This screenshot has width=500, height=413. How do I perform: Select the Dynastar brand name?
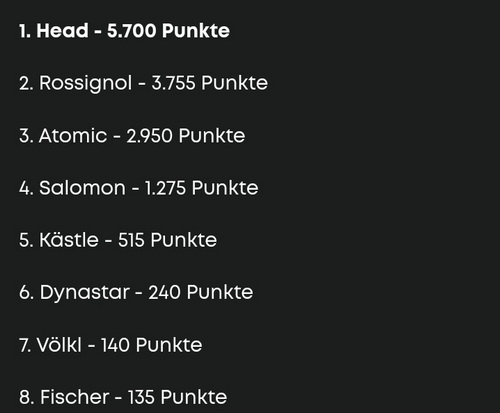[85, 293]
